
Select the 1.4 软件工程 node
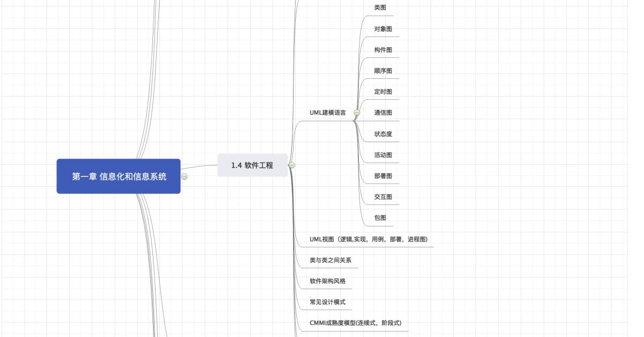point(252,165)
